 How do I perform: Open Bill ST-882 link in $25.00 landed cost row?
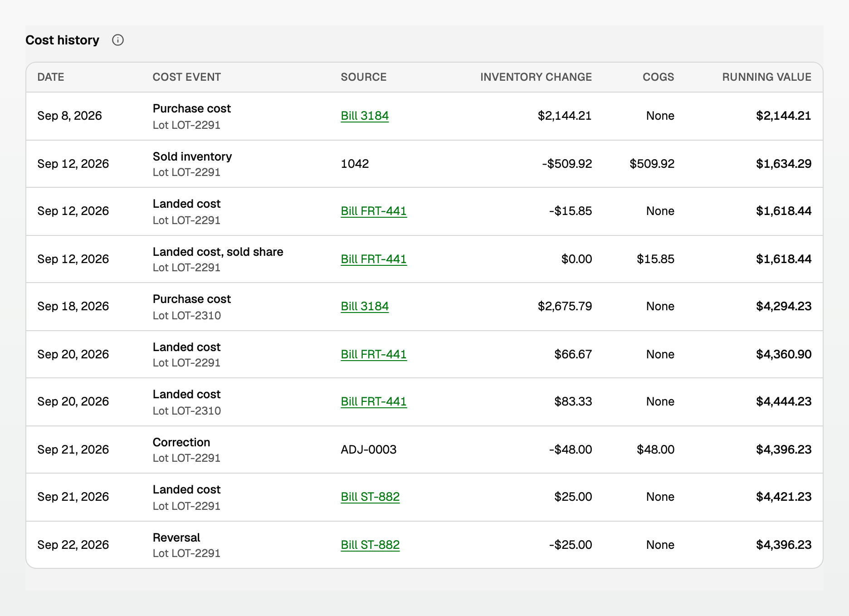pos(370,497)
